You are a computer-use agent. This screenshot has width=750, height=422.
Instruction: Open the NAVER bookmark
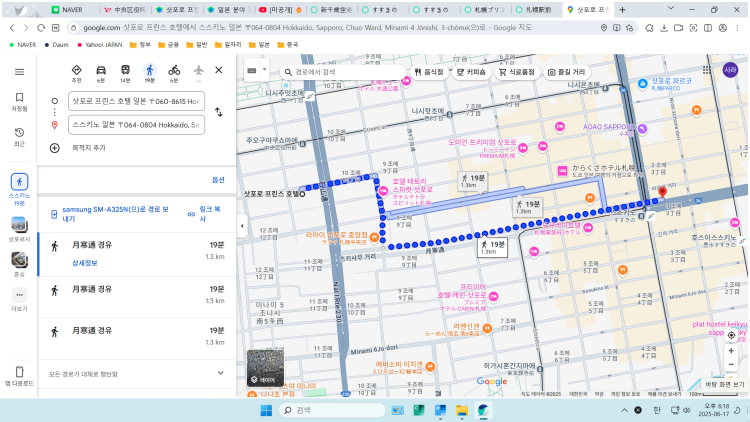22,44
